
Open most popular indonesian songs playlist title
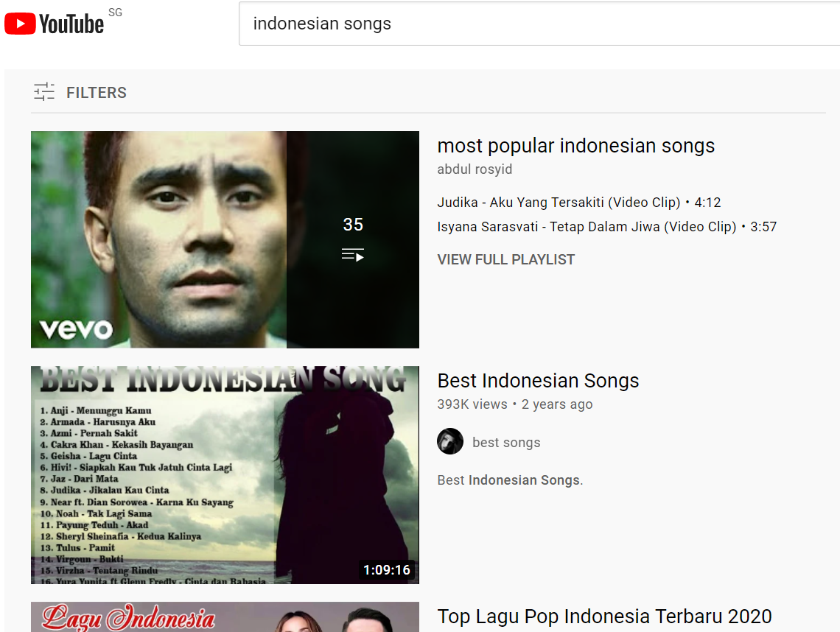pos(576,146)
